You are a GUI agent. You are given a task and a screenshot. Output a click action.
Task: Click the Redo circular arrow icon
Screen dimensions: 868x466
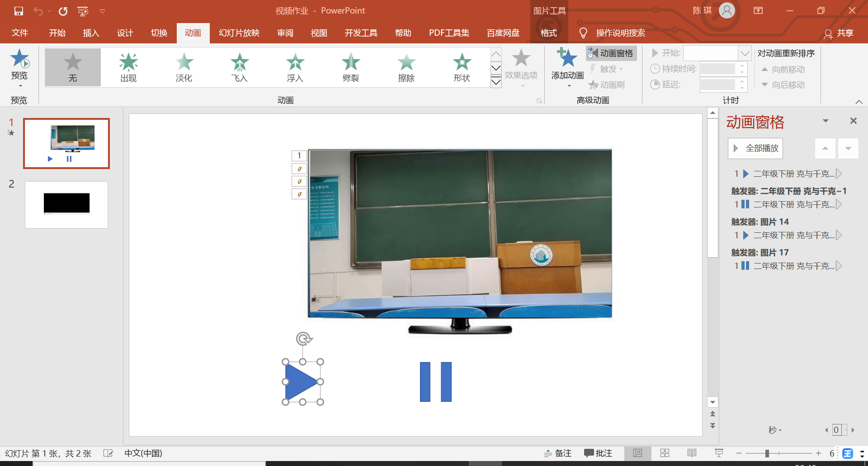[x=63, y=11]
